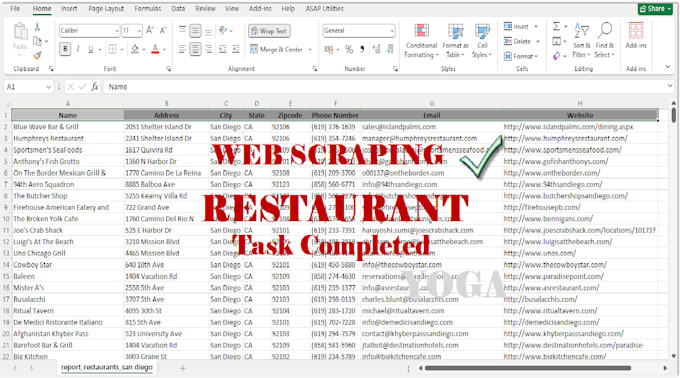Increase font size with large A

150,30
